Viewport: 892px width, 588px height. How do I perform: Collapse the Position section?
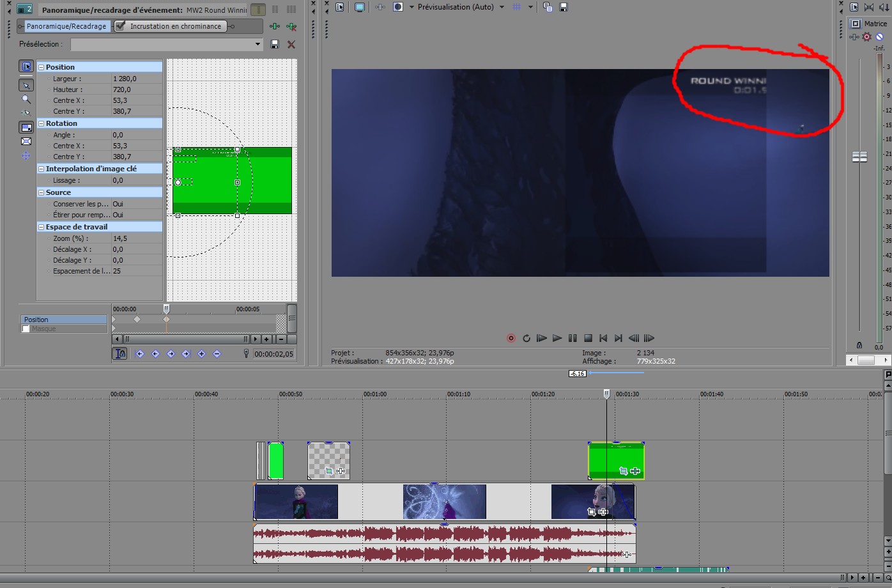(x=41, y=67)
